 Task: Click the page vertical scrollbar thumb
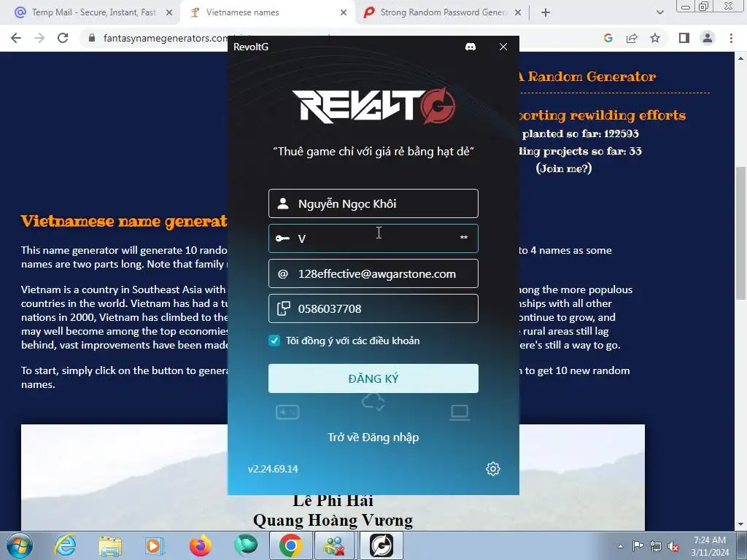pos(740,233)
